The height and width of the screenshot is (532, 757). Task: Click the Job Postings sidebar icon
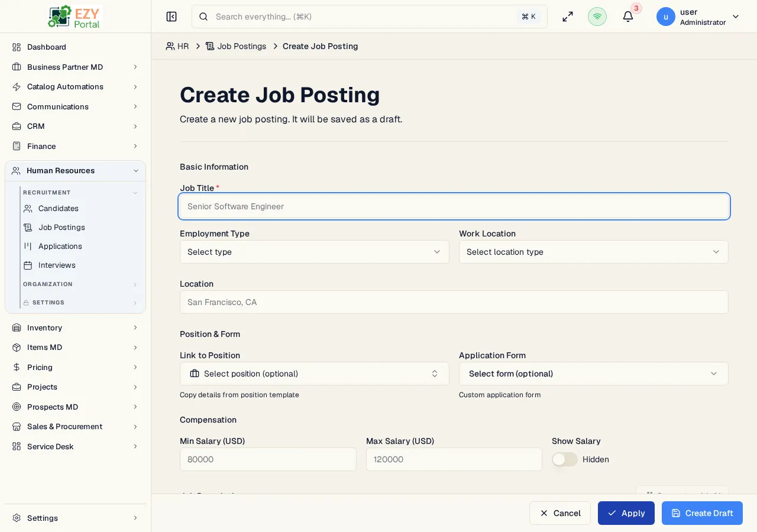click(28, 228)
